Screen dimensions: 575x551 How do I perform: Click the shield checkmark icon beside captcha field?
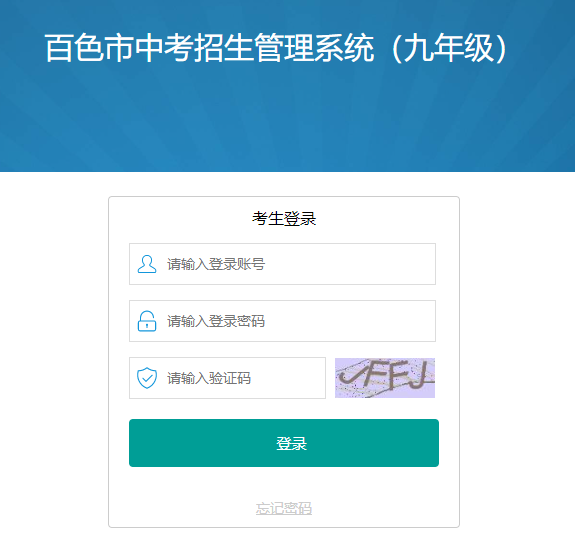pos(147,378)
